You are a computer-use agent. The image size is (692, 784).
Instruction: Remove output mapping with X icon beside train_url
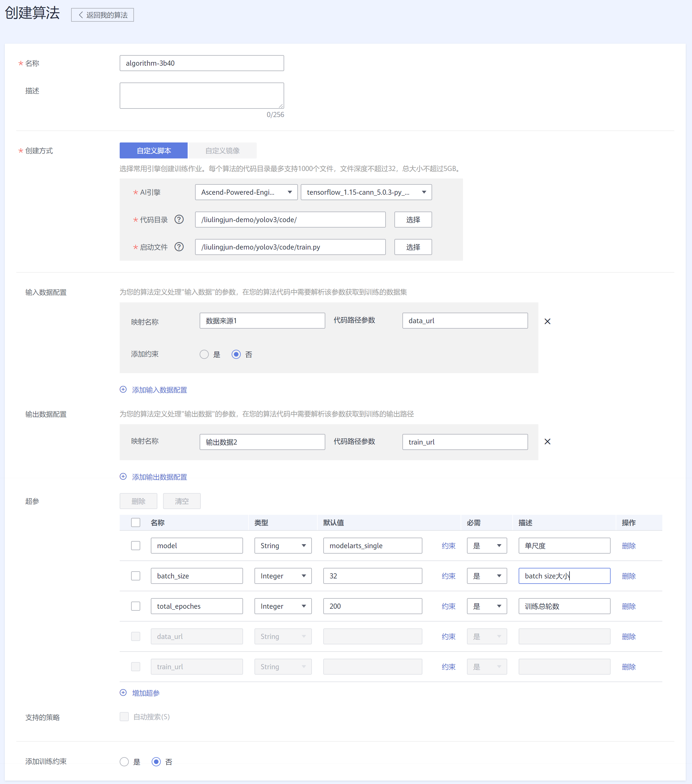(547, 441)
